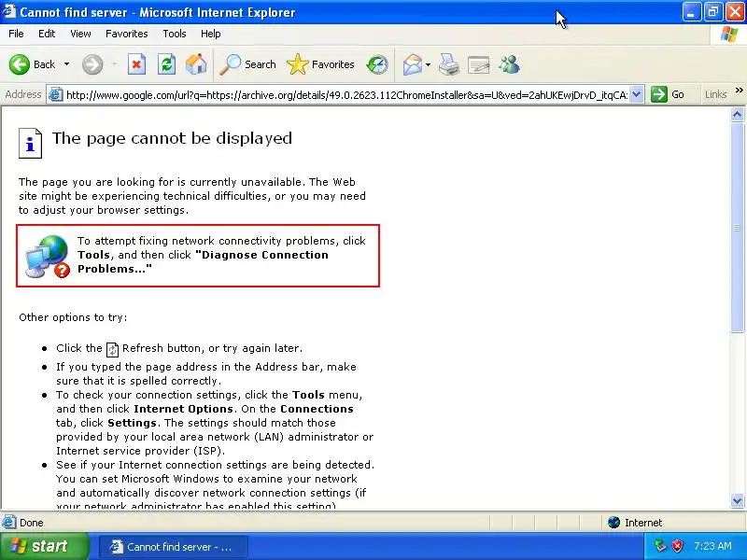
Task: Click the Safely Remove Hardware tray icon
Action: [660, 546]
